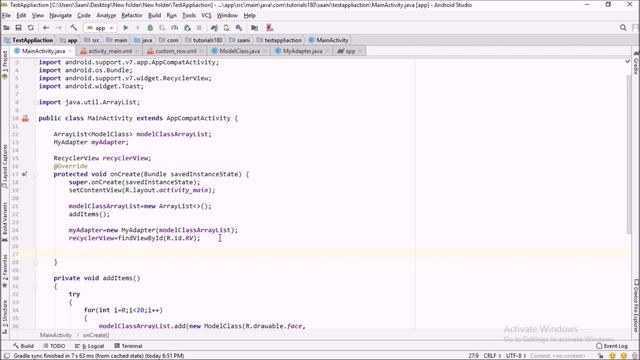Open the Project Structure icon
The image size is (640, 360).
255,28
